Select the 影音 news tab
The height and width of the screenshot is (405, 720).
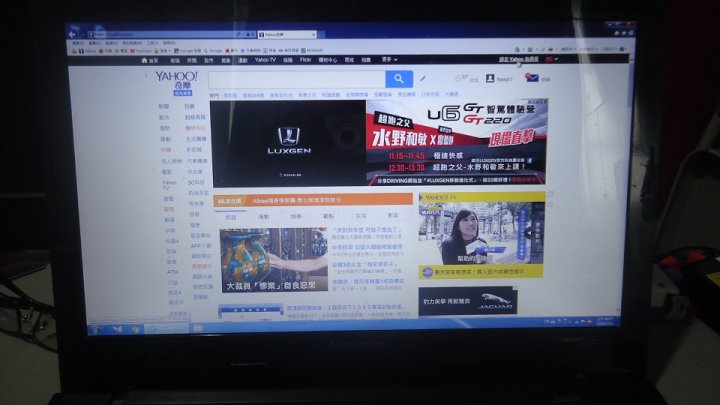pos(393,215)
